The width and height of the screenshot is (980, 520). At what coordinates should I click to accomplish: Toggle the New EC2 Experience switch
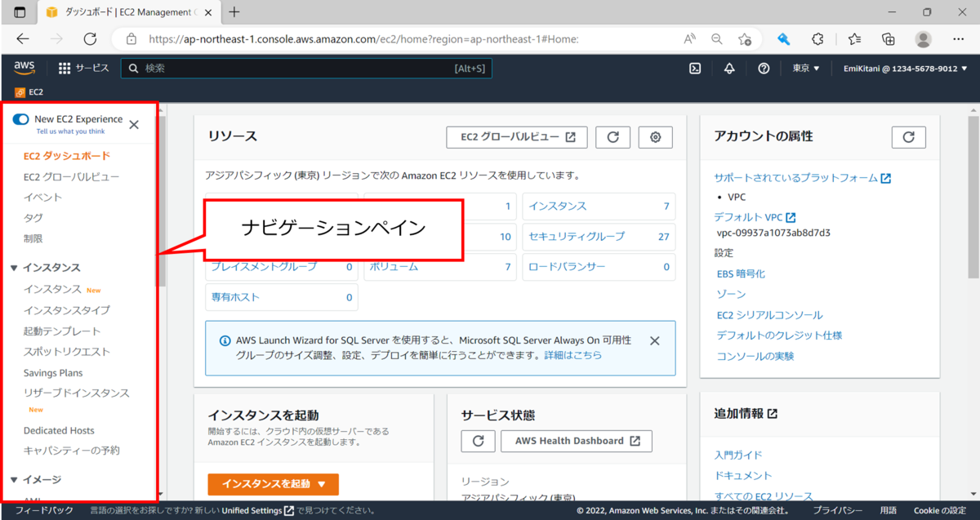(x=21, y=119)
